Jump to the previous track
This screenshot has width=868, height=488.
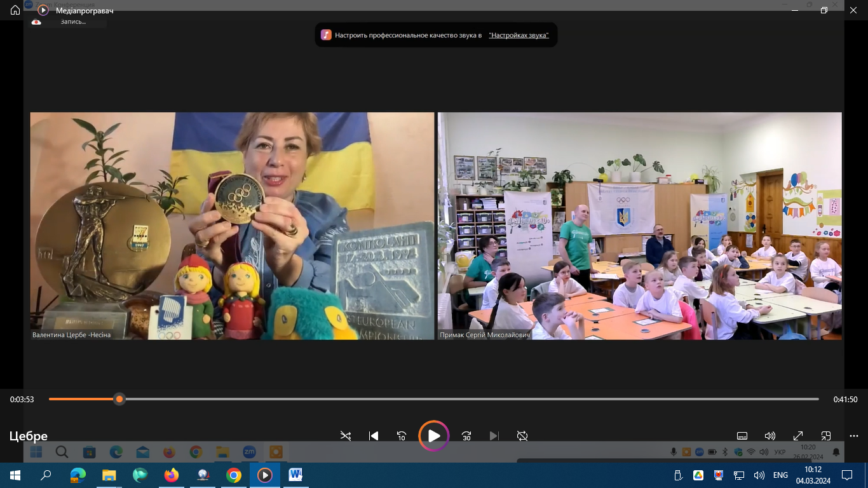click(x=374, y=436)
